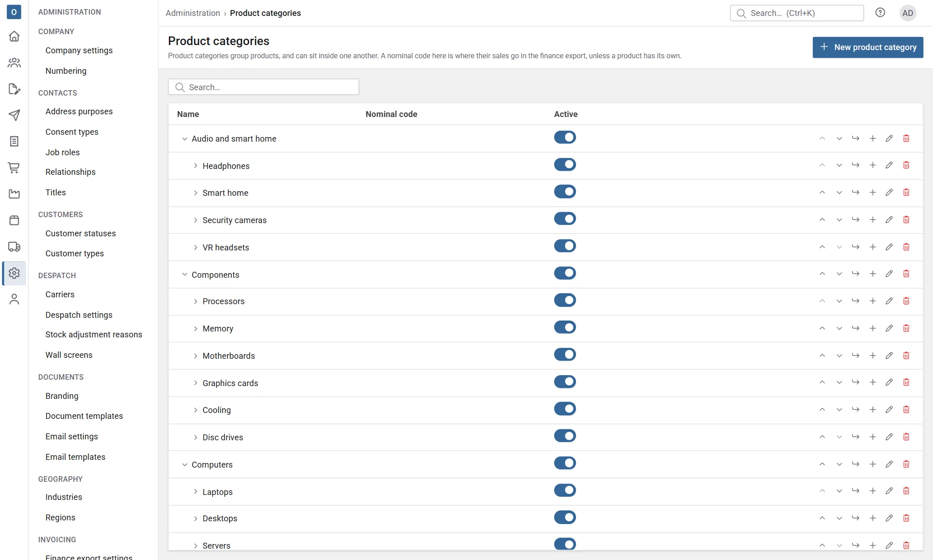Expand the Processors row
Viewport: 933px width, 560px height.
click(x=195, y=301)
